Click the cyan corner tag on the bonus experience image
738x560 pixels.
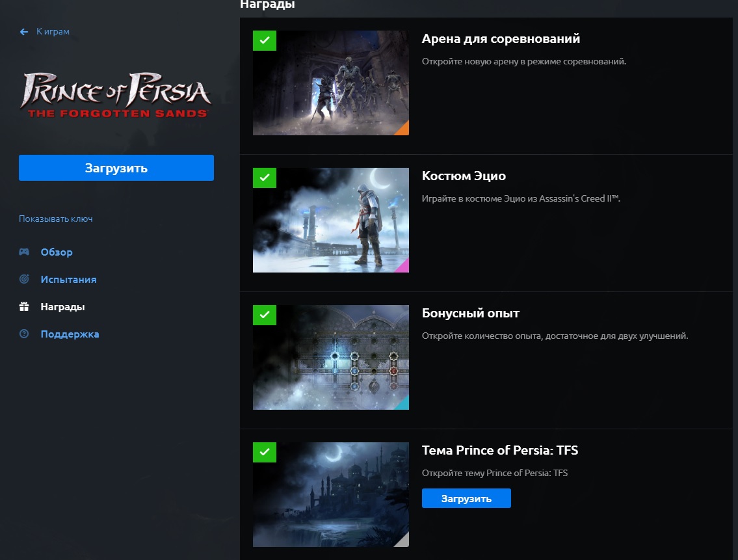coord(403,404)
